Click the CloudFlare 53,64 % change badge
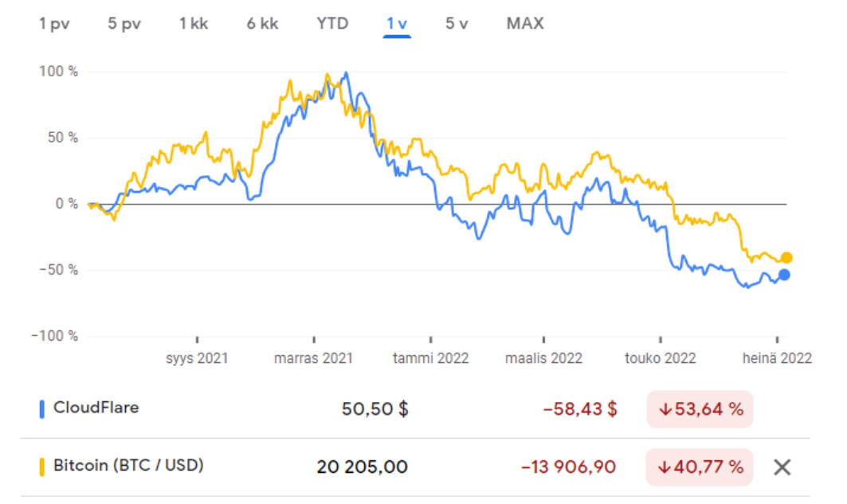 [700, 409]
